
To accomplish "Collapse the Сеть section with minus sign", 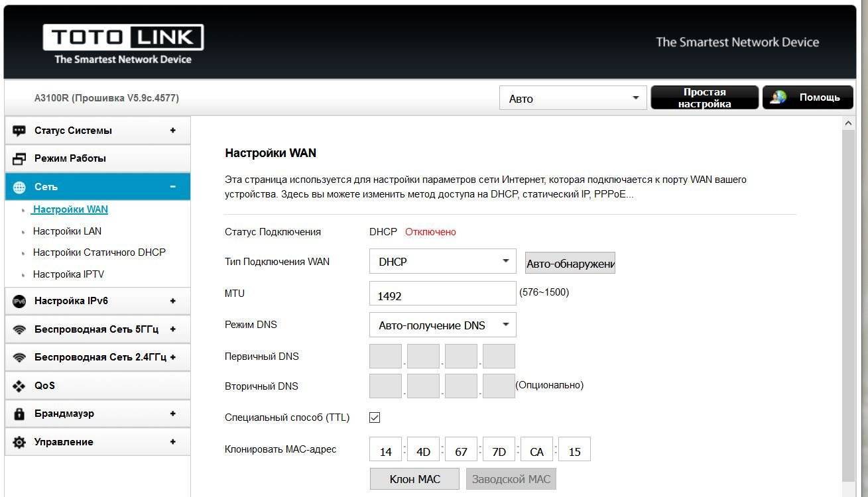I will coord(172,187).
